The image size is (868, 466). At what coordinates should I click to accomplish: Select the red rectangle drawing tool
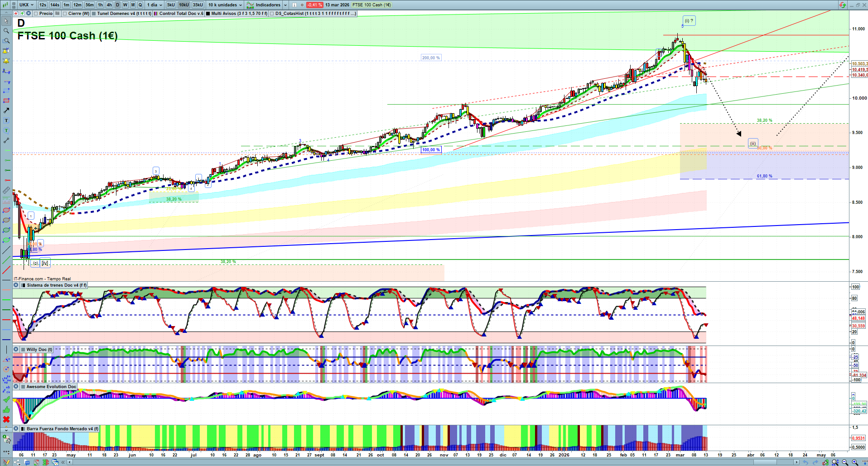6,101
